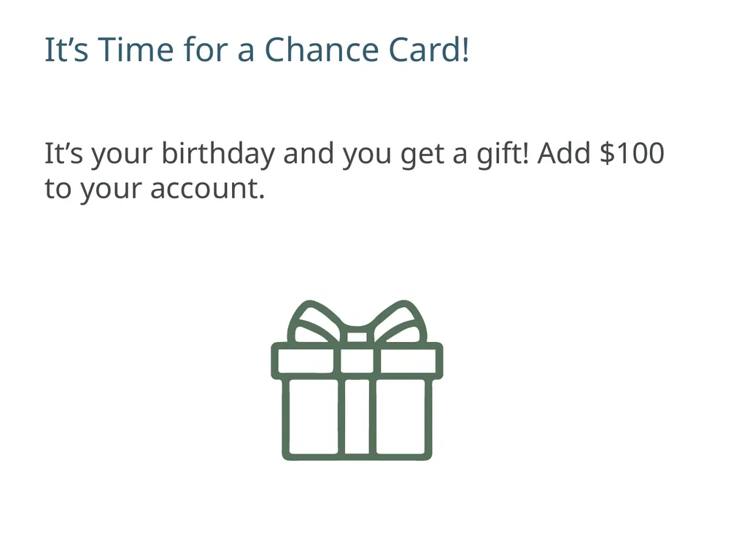Click the word "Chance" in the heading
The image size is (747, 560).
322,50
